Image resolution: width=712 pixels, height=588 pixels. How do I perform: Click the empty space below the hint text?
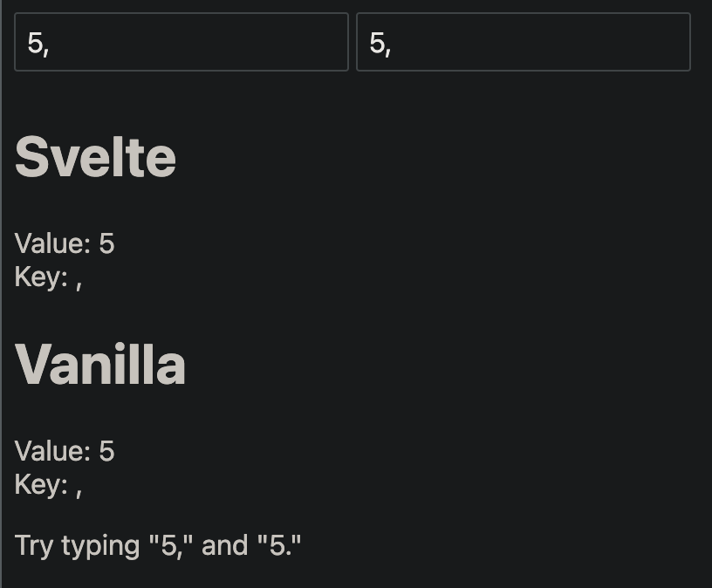point(349,576)
